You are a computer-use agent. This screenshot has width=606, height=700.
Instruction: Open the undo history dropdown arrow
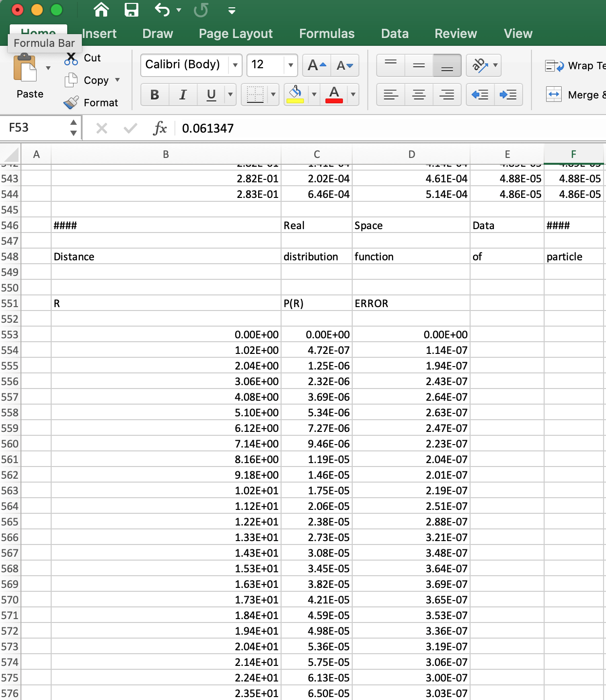[179, 10]
